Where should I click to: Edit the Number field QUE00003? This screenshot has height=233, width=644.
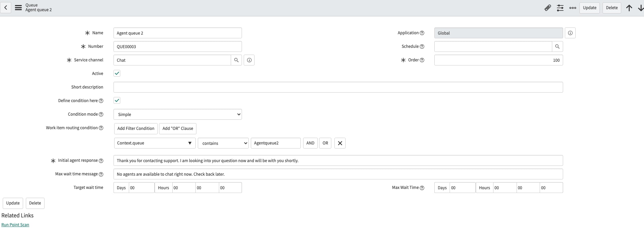[x=178, y=46]
